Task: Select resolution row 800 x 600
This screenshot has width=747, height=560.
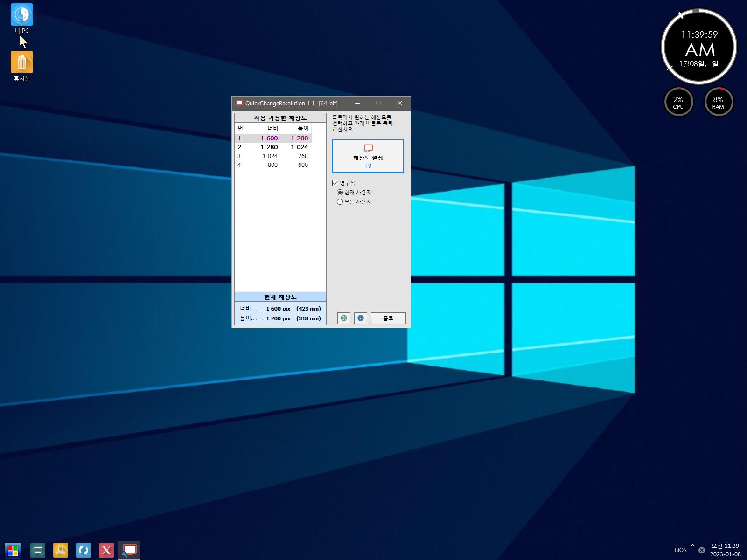Action: coord(273,165)
